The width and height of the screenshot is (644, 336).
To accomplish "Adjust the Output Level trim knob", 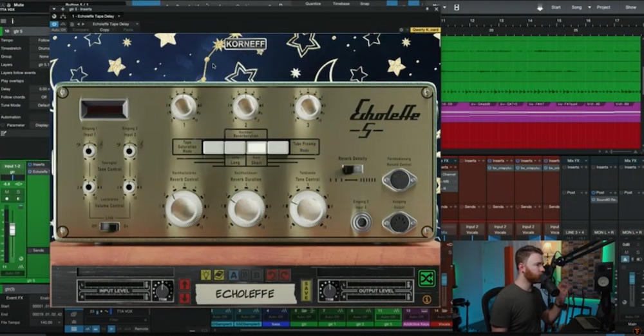I will click(x=329, y=290).
